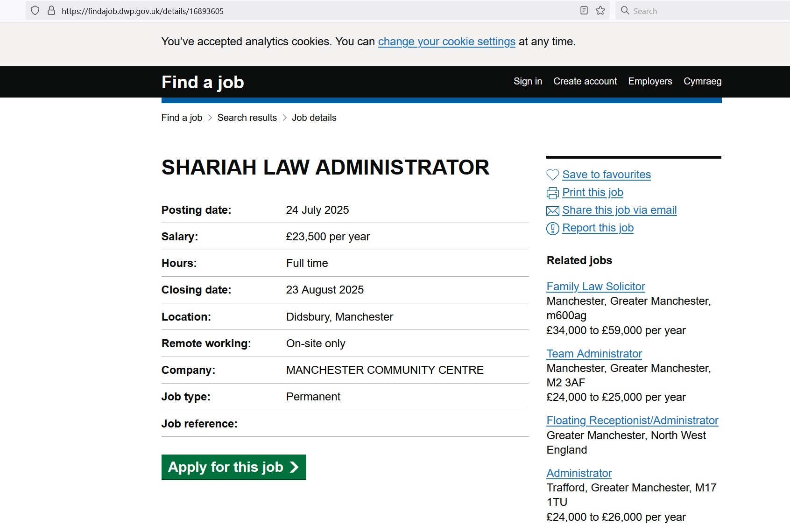The height and width of the screenshot is (532, 790).
Task: Open change your cookie settings link
Action: pos(446,42)
